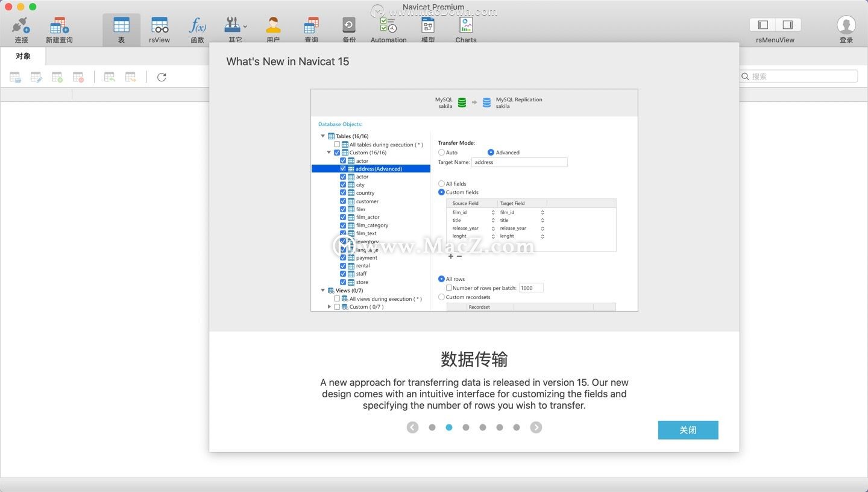Open the rsView glasses icon
This screenshot has height=492, width=868.
[160, 25]
